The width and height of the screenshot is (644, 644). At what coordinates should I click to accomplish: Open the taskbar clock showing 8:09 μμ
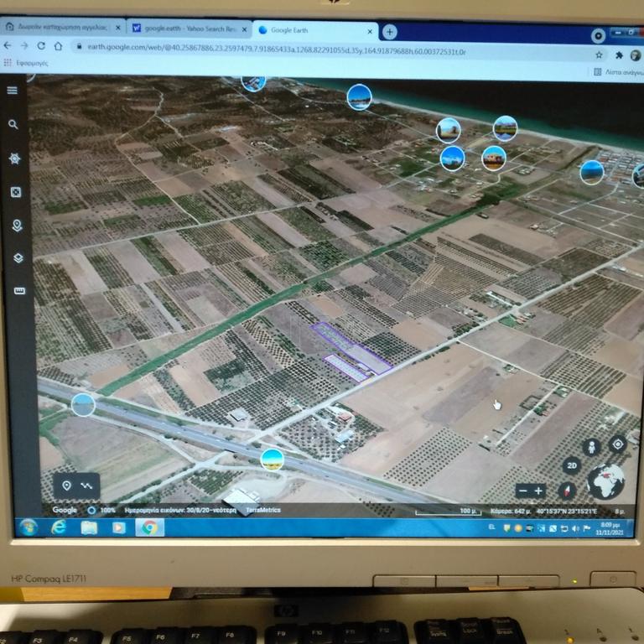coord(610,528)
